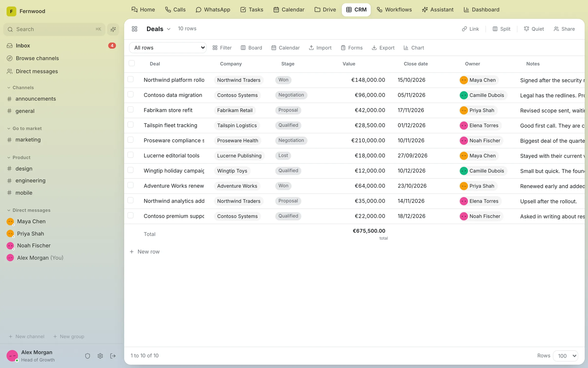Screen dimensions: 588x368
Task: Open Negotiation stage of Contoso data migration
Action: point(291,95)
